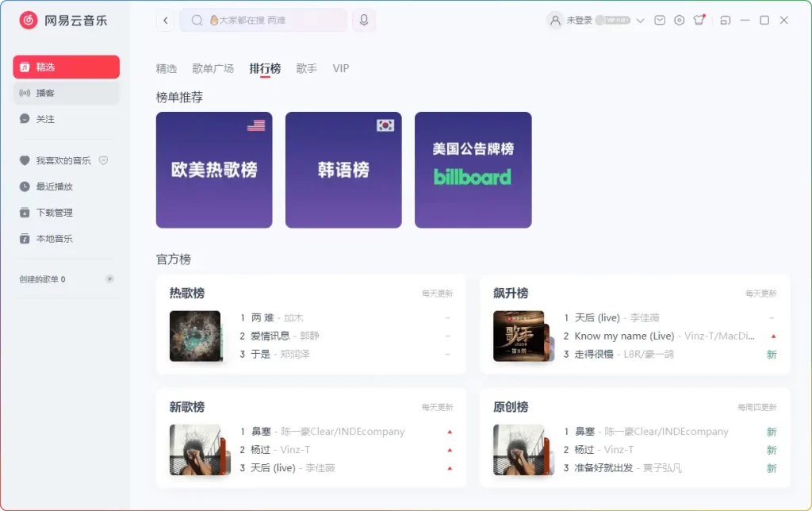Click the Korean flag icon on 韩语榜

click(x=385, y=125)
